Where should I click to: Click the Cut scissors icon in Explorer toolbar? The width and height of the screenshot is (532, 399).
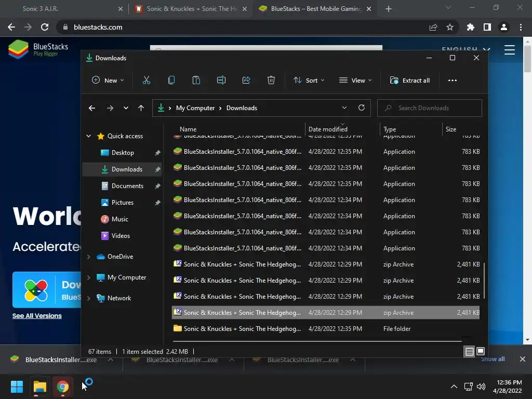point(146,81)
